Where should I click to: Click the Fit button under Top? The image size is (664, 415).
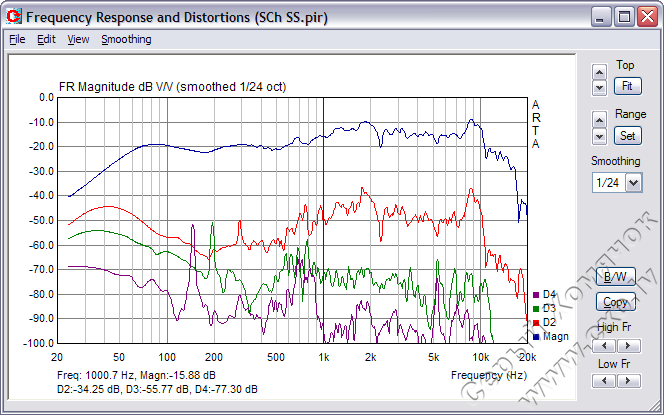[x=628, y=86]
